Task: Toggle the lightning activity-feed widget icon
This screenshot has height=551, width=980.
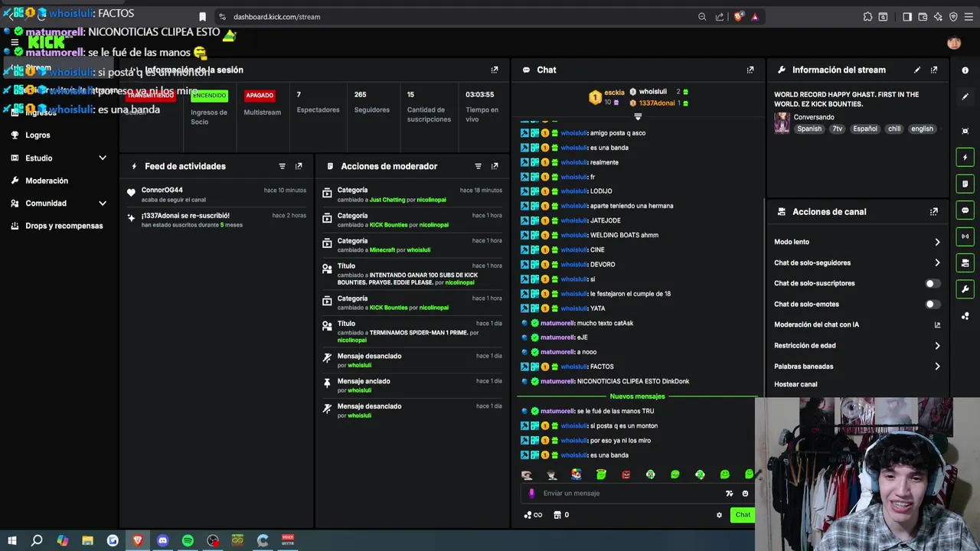Action: tap(965, 158)
